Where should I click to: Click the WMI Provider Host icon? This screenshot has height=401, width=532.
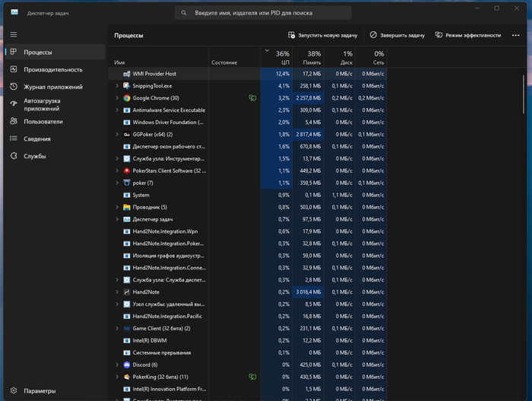127,74
